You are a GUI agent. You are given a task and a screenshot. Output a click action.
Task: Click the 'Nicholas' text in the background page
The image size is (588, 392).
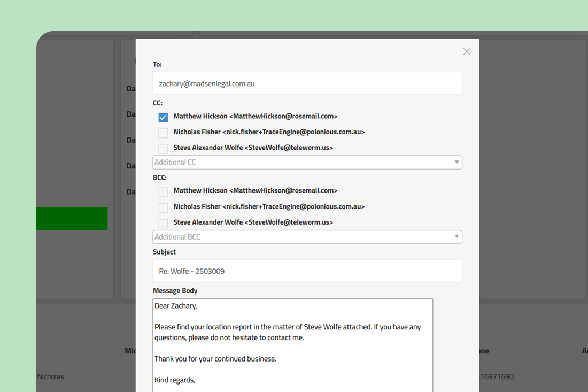50,376
